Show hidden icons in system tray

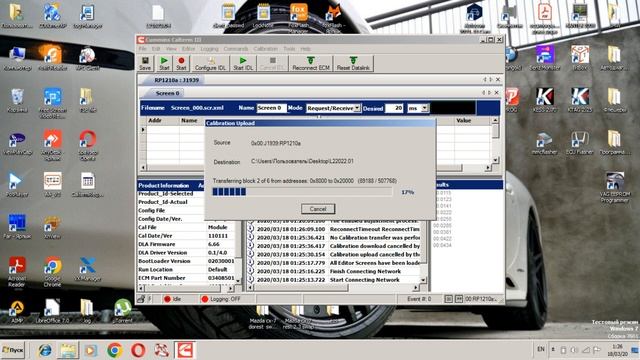point(553,349)
